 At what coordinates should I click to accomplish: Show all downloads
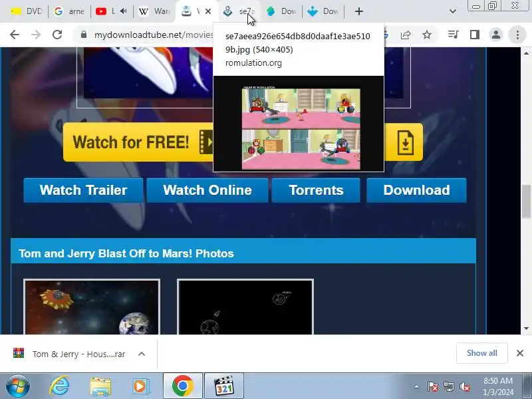coord(481,353)
